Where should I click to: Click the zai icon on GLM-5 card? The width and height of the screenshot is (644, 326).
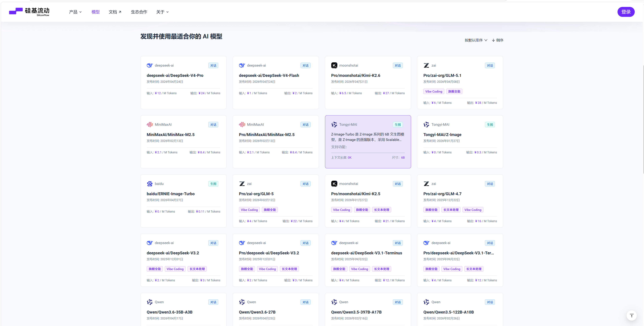[242, 184]
